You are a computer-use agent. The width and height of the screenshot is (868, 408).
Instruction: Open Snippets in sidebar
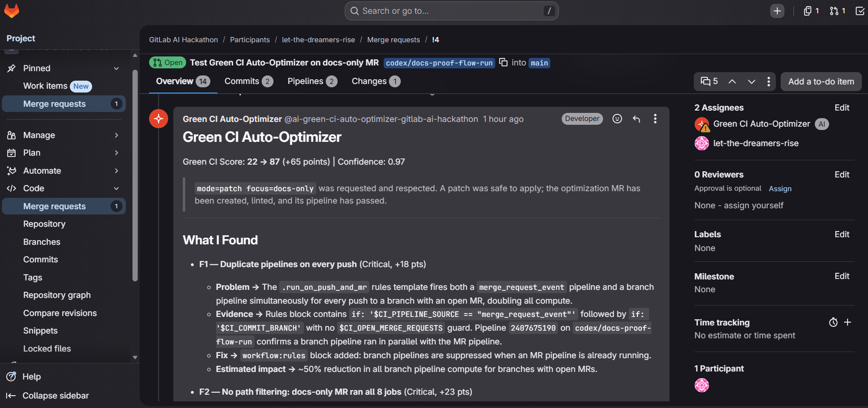point(64,331)
